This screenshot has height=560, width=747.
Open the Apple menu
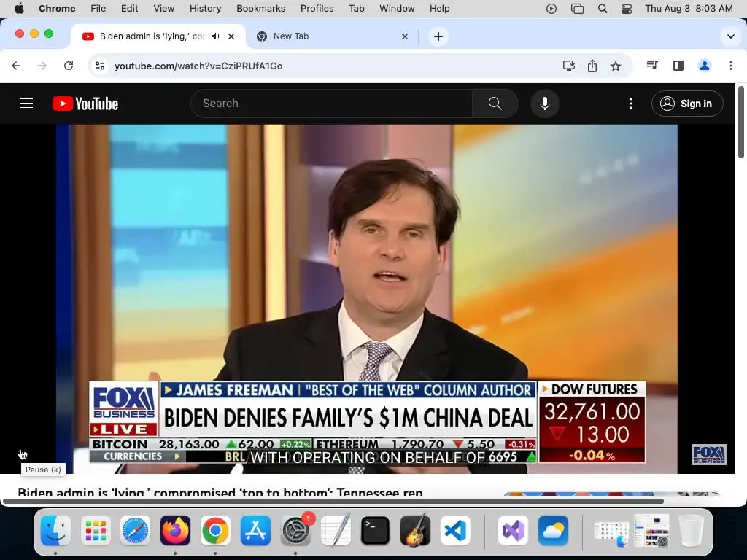[x=19, y=8]
